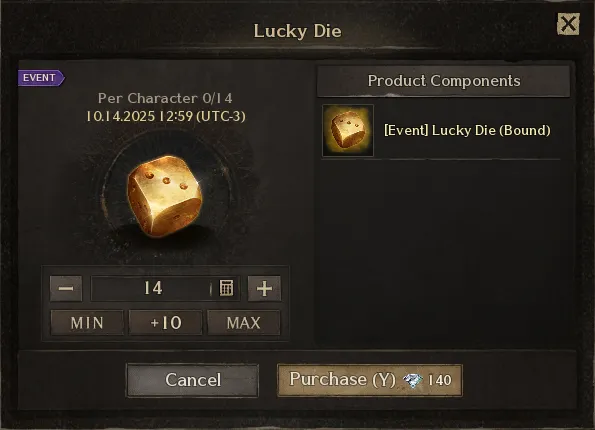
Task: Click the Per Character 0/14 limit text
Action: [x=165, y=98]
